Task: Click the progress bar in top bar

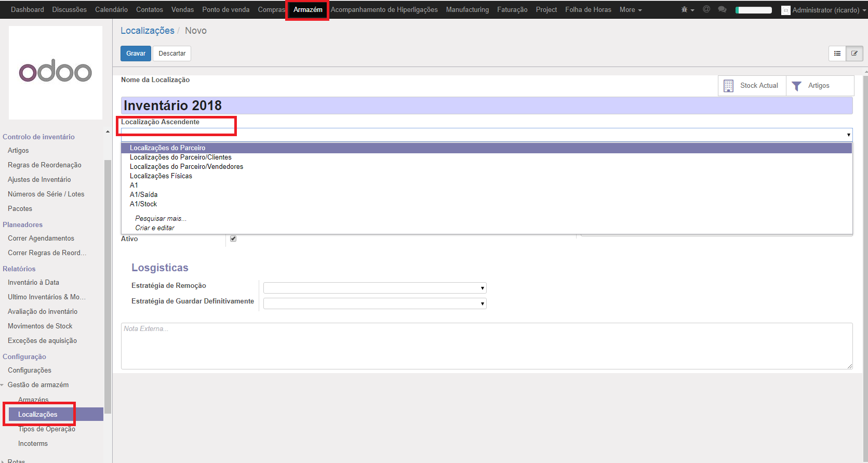Action: (x=753, y=10)
